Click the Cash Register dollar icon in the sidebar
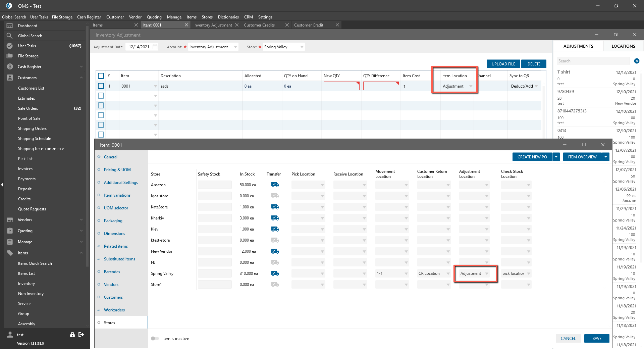The image size is (644, 349). pos(10,67)
